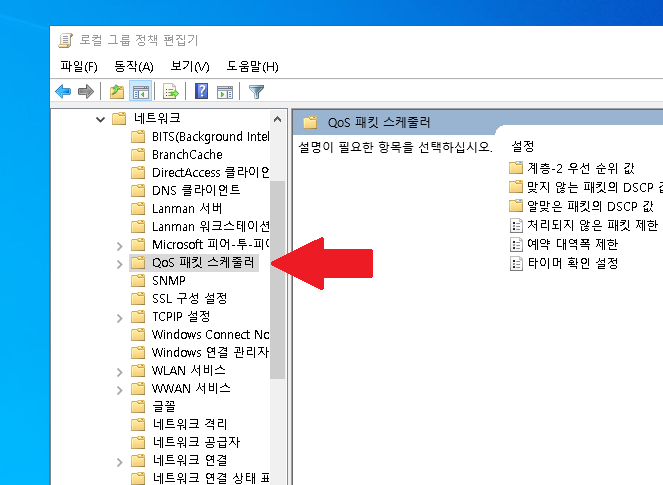Click the policy editor scroll icon in title bar

pyautogui.click(x=66, y=40)
